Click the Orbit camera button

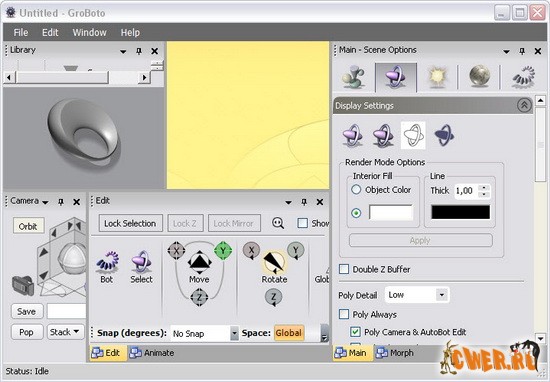(x=28, y=226)
